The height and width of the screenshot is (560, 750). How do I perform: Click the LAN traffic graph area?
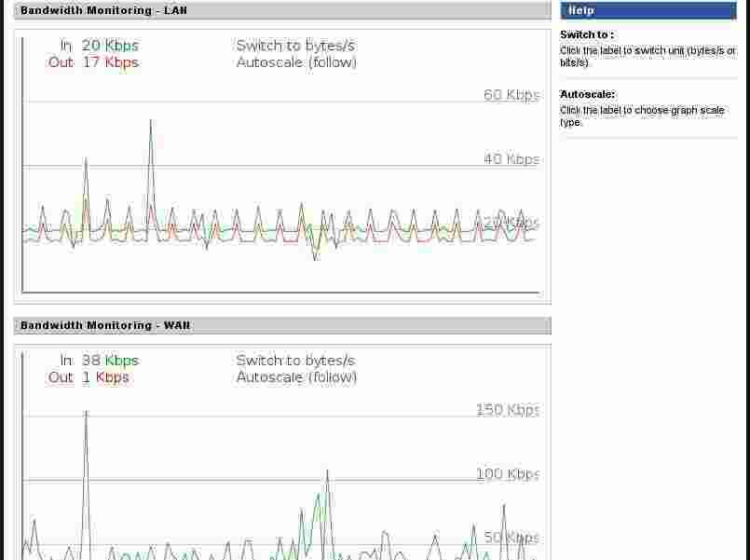280,224
